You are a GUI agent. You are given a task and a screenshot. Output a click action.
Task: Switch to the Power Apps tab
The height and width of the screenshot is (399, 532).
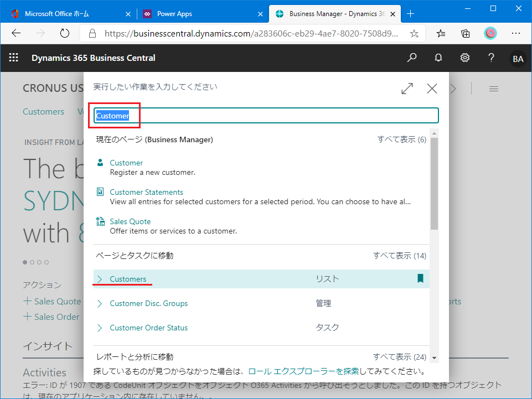point(202,14)
